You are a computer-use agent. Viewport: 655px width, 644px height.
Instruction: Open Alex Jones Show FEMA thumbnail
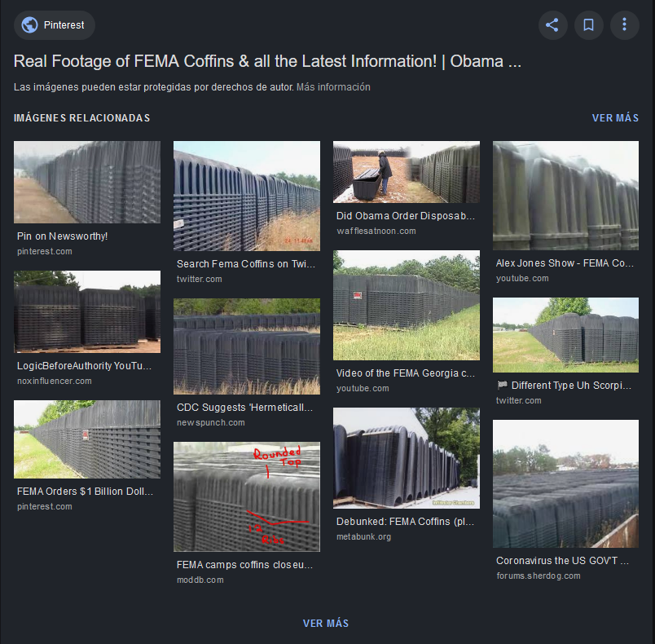565,196
